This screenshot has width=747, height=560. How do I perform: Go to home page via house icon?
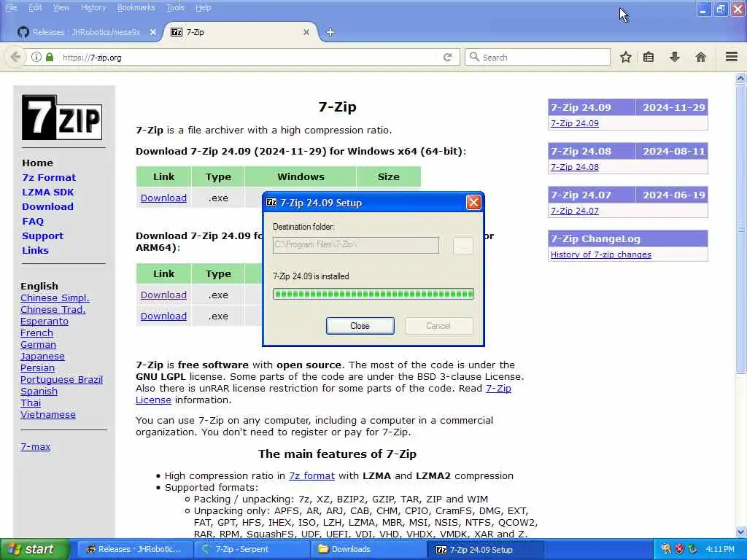pyautogui.click(x=701, y=57)
